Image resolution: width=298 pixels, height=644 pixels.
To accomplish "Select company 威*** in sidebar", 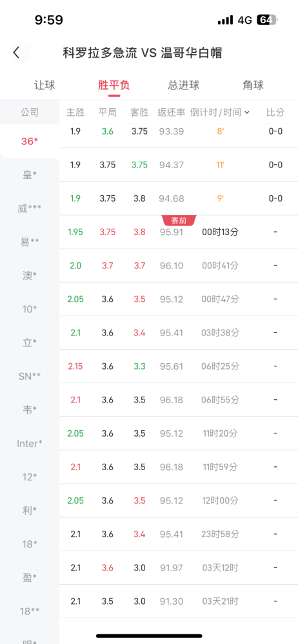I will tap(30, 209).
